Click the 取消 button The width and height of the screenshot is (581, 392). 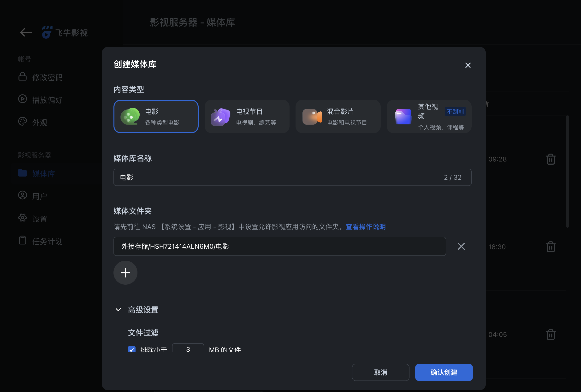pos(380,372)
